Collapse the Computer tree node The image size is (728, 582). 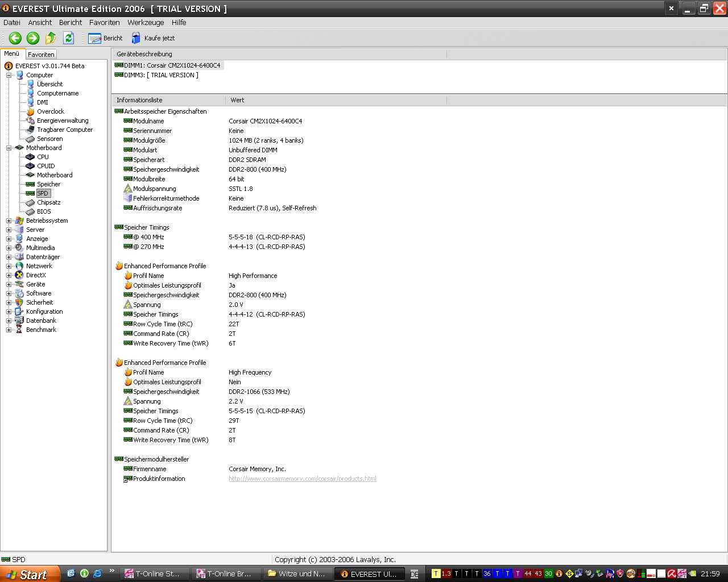(x=9, y=75)
